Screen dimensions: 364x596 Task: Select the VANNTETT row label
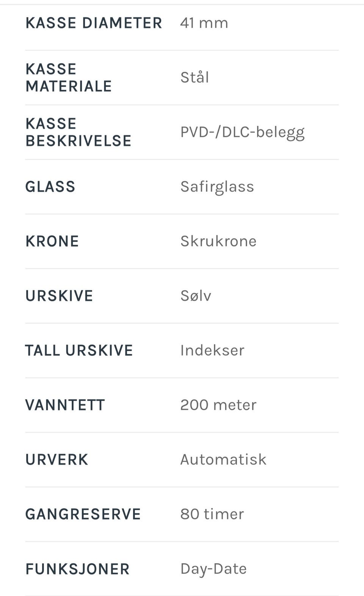coord(65,405)
